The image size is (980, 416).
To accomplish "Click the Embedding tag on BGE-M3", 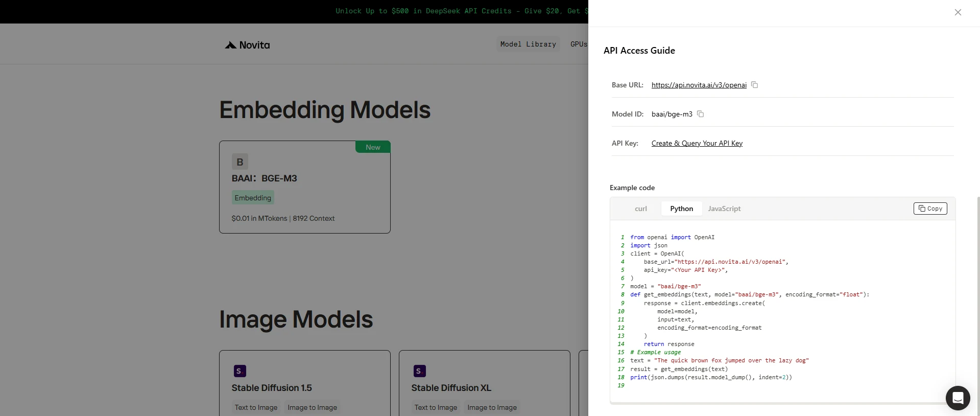I will [253, 198].
